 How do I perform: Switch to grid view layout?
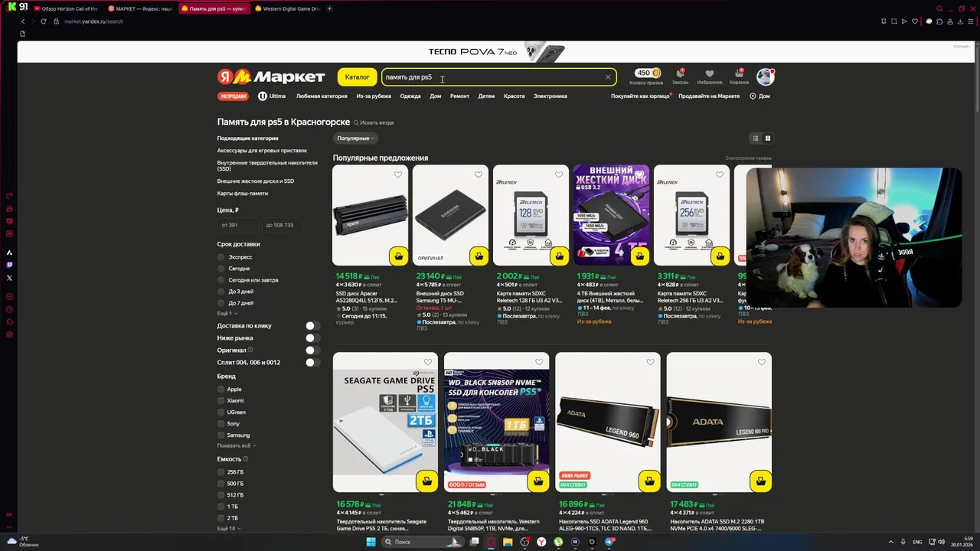click(768, 139)
